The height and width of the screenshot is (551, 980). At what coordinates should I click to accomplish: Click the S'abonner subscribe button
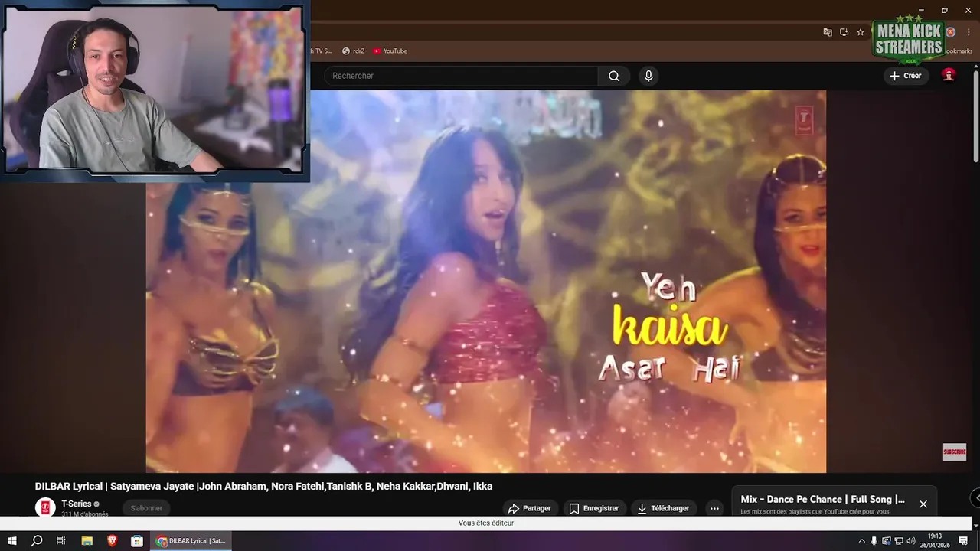click(146, 508)
